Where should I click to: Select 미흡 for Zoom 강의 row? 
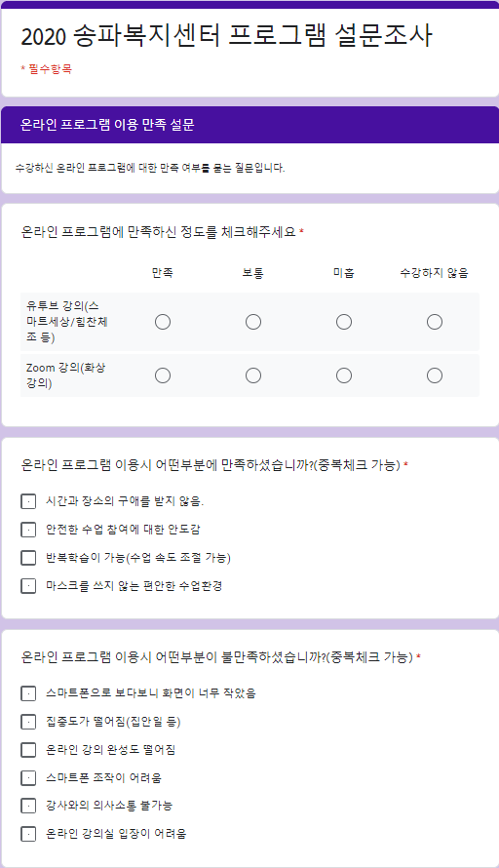(344, 375)
